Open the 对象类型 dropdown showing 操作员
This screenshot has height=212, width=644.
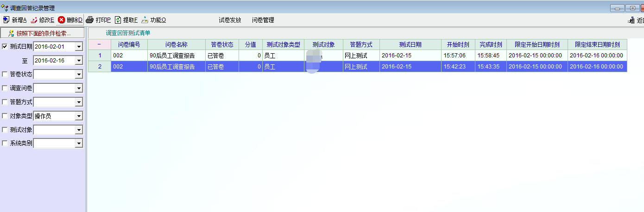[x=79, y=116]
